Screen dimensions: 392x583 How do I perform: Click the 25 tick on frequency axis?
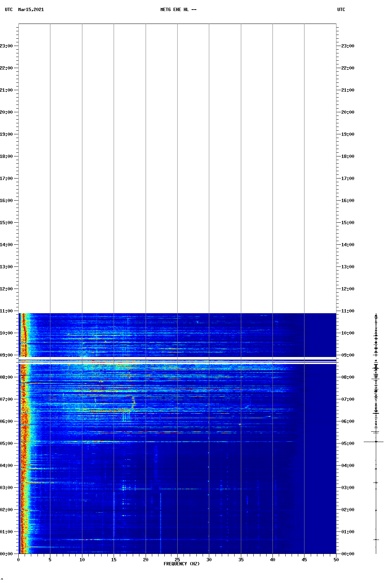pyautogui.click(x=177, y=559)
